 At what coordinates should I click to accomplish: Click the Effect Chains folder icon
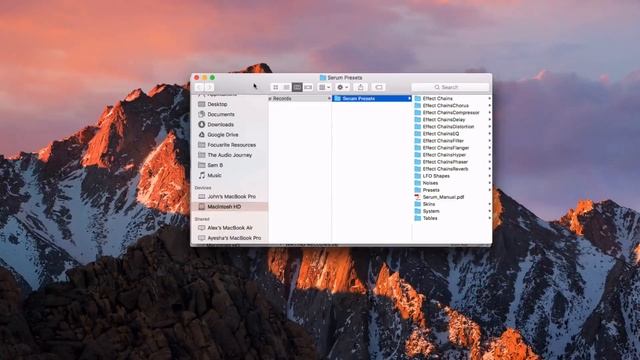(x=418, y=99)
